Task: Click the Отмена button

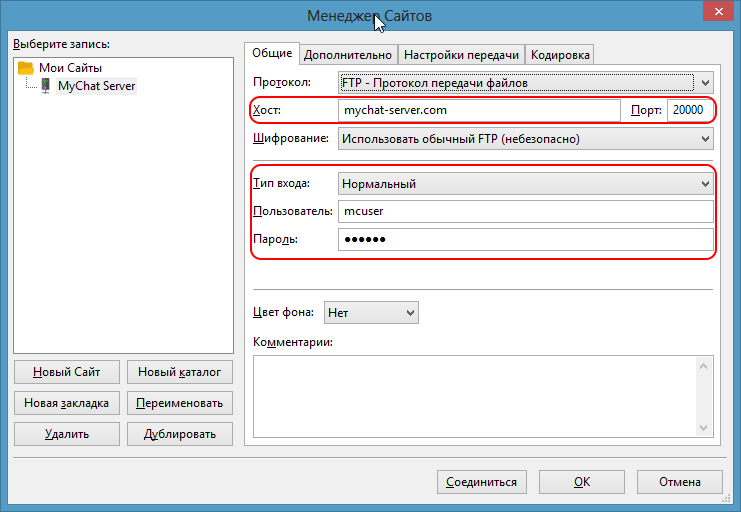Action: [680, 482]
